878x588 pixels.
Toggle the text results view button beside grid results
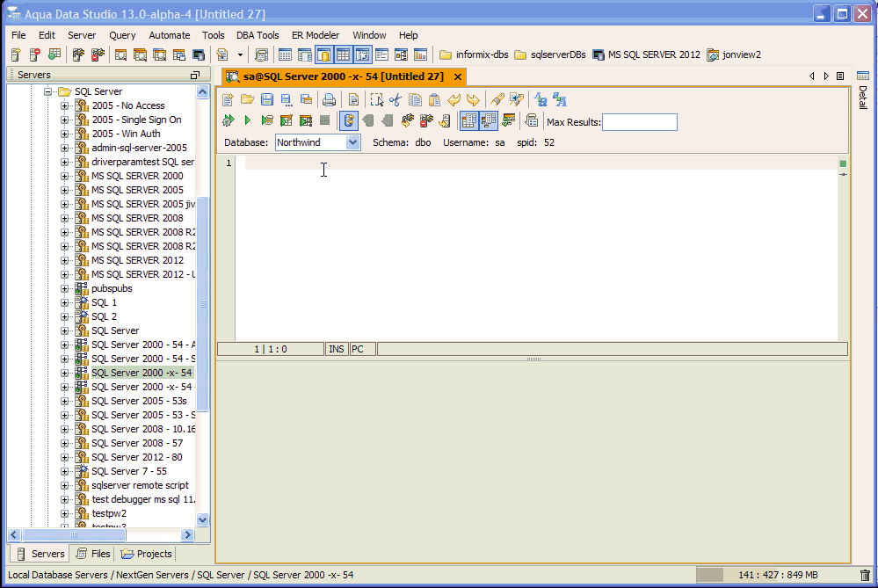click(x=489, y=120)
